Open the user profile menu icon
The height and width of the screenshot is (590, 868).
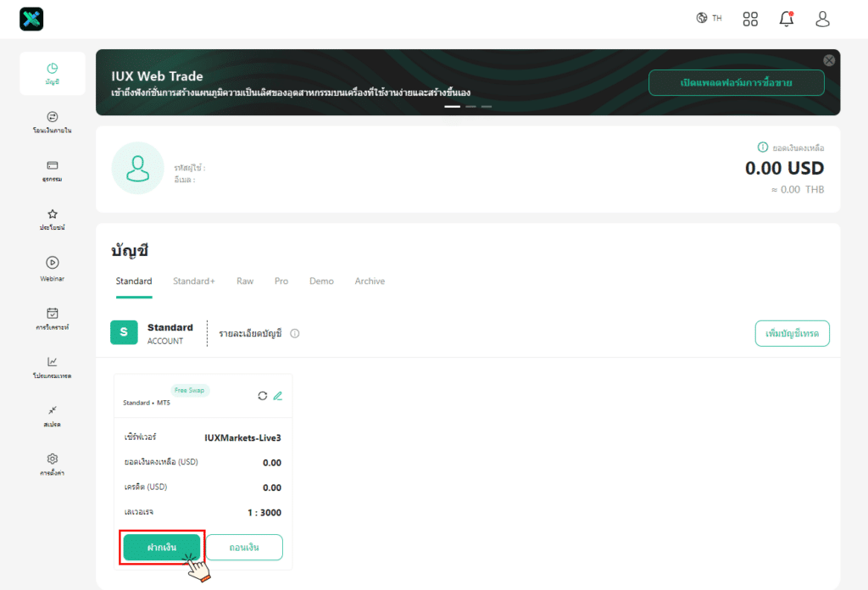pyautogui.click(x=822, y=19)
